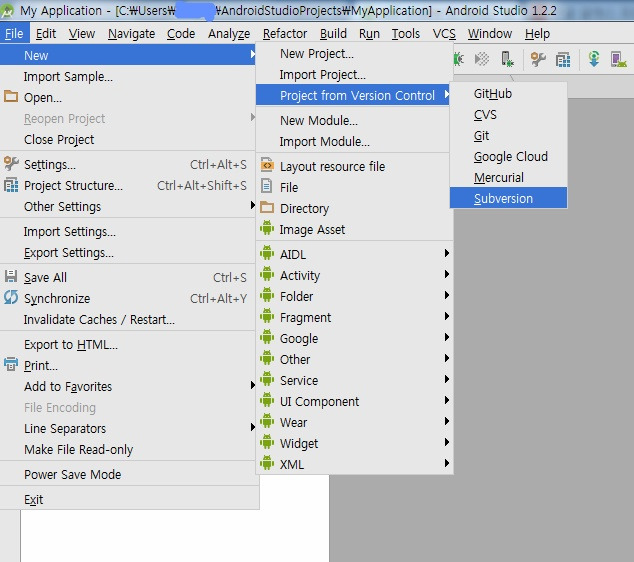Click the Android icon beside Wear
634x562 pixels.
[x=267, y=421]
